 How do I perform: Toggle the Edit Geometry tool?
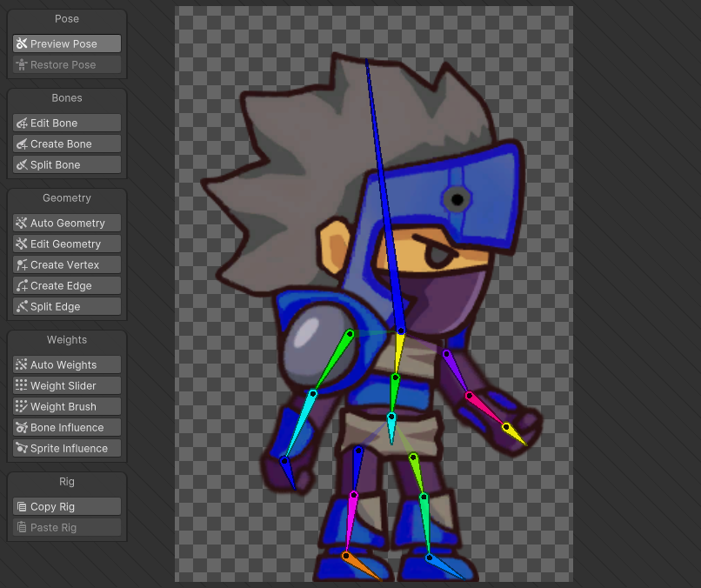(x=66, y=244)
